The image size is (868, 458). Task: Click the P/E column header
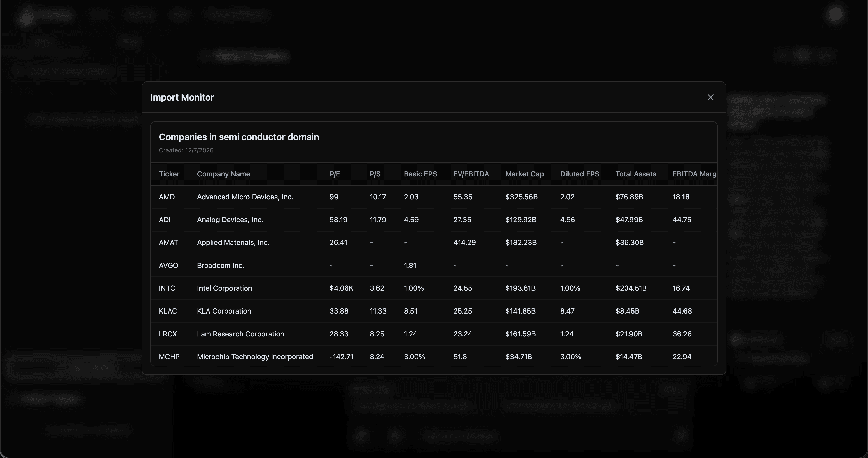[335, 174]
